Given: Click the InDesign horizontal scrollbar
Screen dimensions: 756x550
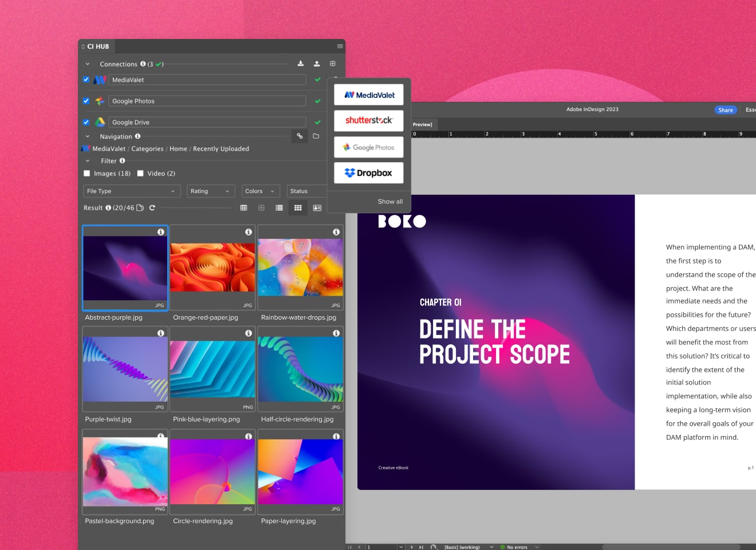Looking at the screenshot, I should click(x=671, y=547).
